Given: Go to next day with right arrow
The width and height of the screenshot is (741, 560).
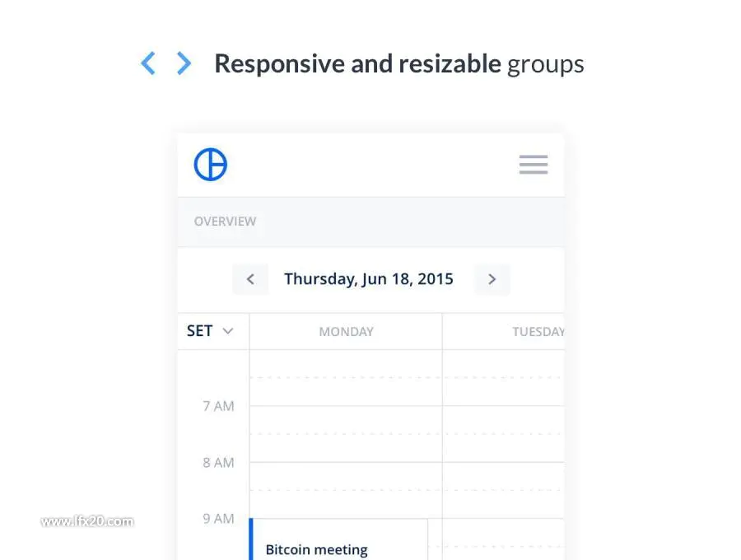Looking at the screenshot, I should [x=492, y=279].
